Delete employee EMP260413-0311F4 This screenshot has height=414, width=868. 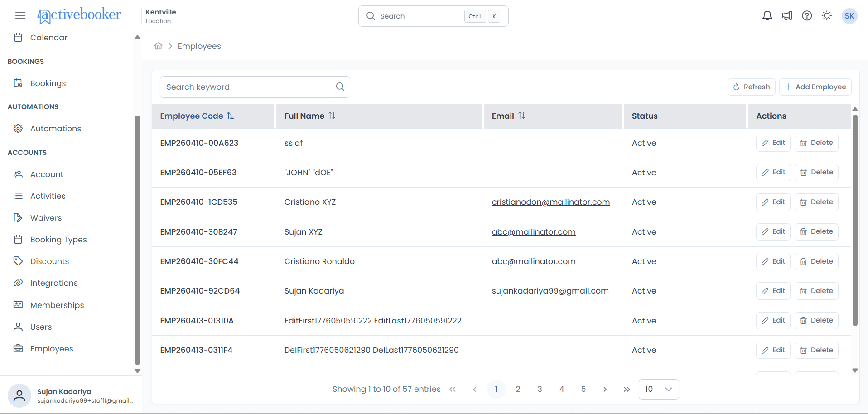click(816, 350)
